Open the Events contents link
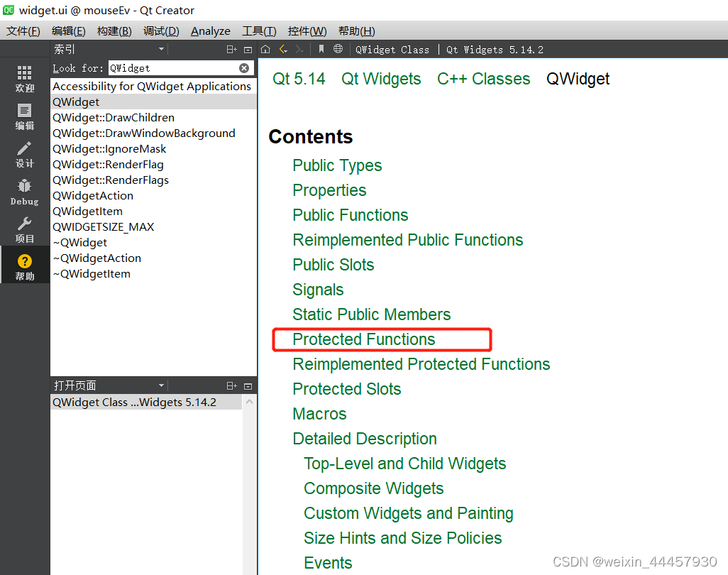 tap(328, 563)
